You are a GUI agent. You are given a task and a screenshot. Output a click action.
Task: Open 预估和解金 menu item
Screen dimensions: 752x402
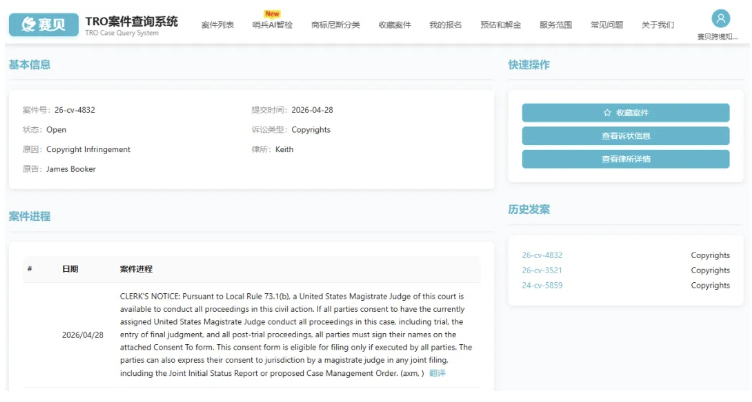click(x=499, y=25)
